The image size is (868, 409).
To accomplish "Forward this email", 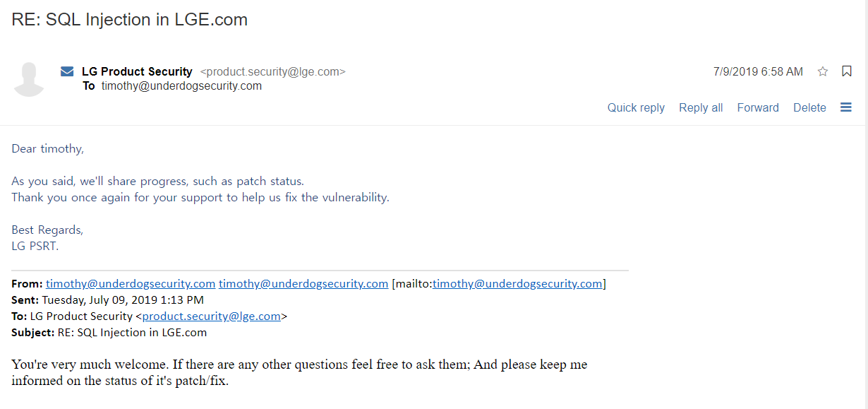I will tap(758, 107).
